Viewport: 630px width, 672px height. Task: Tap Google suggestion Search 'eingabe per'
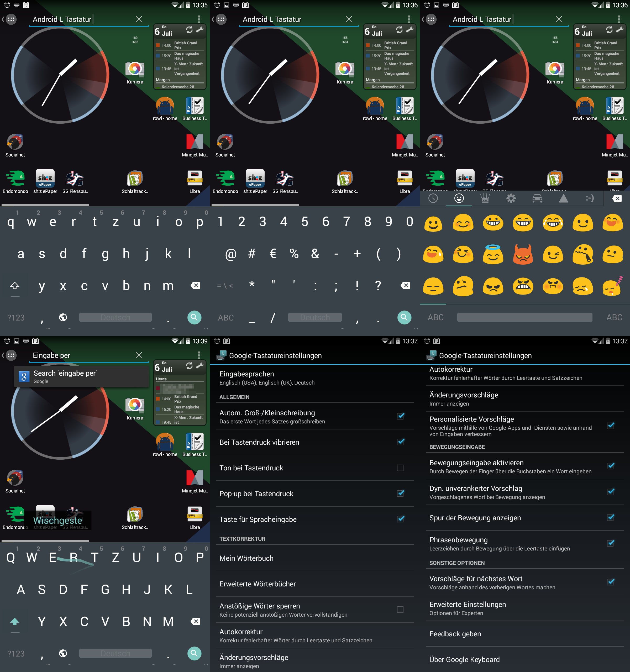(81, 377)
